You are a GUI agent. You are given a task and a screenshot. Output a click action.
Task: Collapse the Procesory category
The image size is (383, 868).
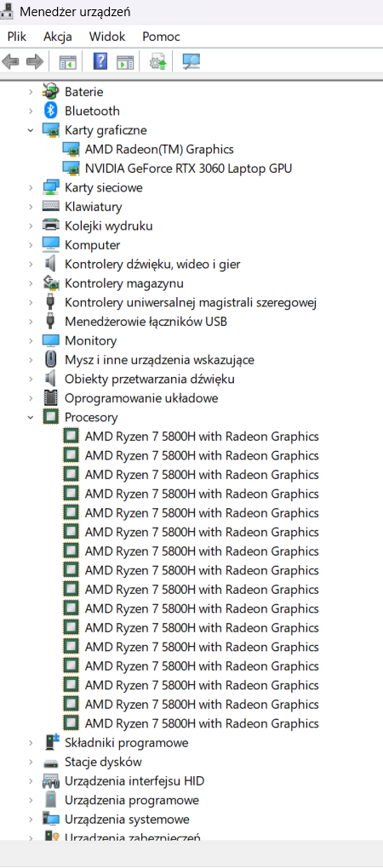[31, 417]
